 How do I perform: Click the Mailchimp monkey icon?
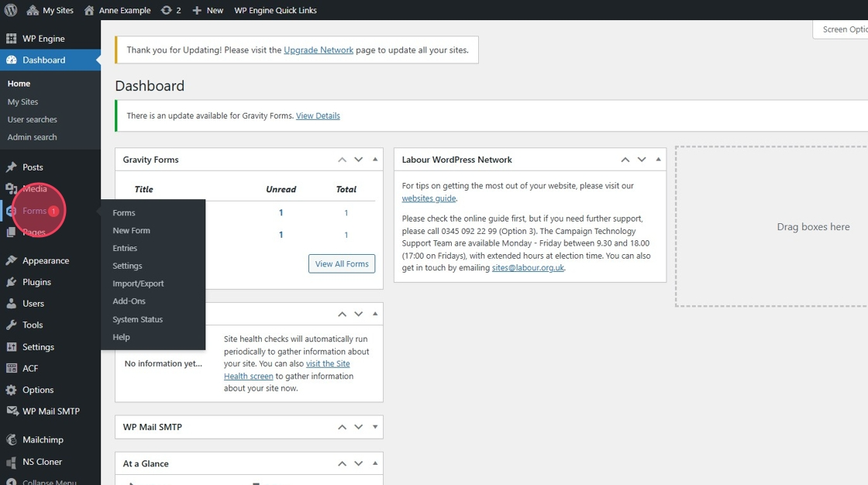click(11, 439)
